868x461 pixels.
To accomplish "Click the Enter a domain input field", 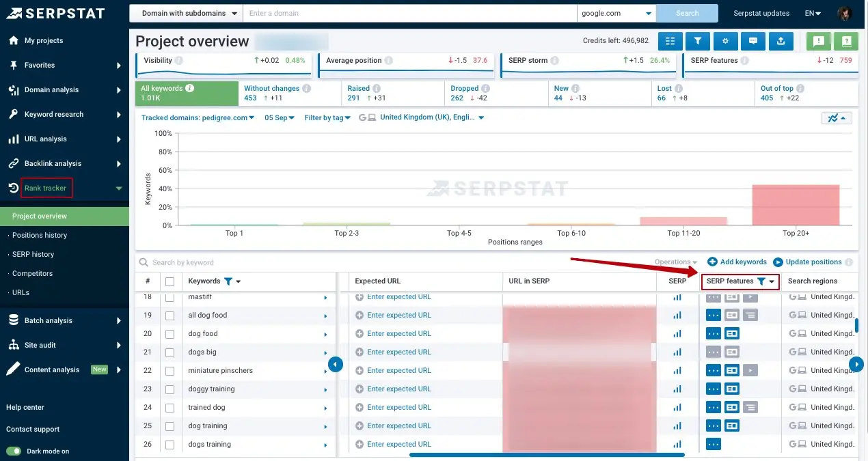I will 410,14.
